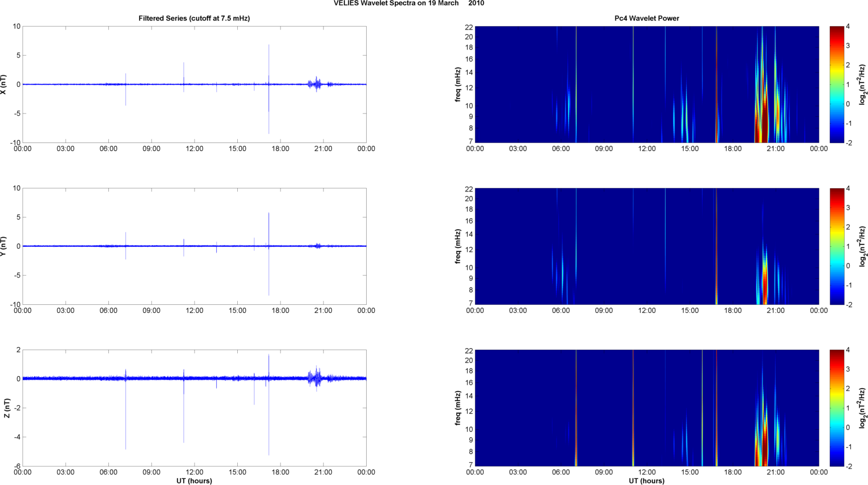Click UT (hours) label under Z series

click(x=194, y=481)
